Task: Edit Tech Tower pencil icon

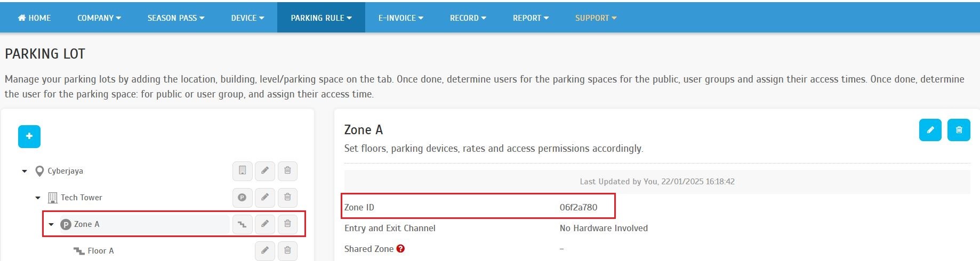Action: [x=265, y=198]
